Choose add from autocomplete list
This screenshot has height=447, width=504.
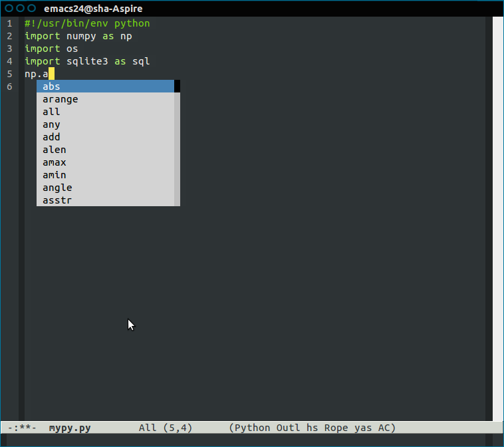click(105, 137)
